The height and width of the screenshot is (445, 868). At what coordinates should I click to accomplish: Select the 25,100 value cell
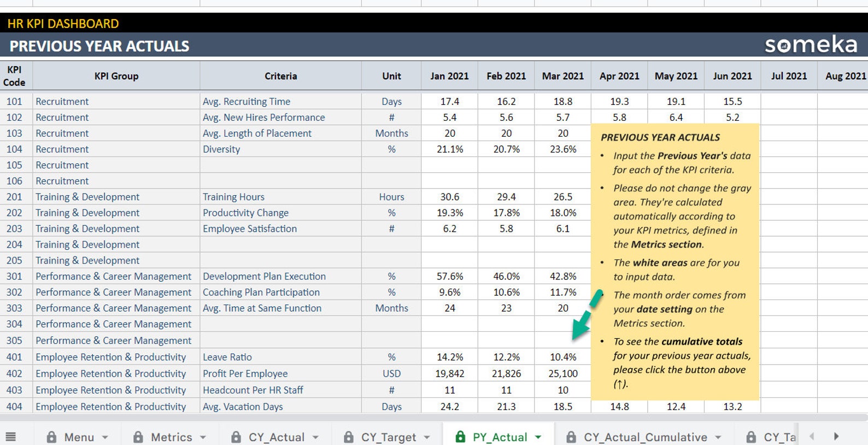[562, 374]
